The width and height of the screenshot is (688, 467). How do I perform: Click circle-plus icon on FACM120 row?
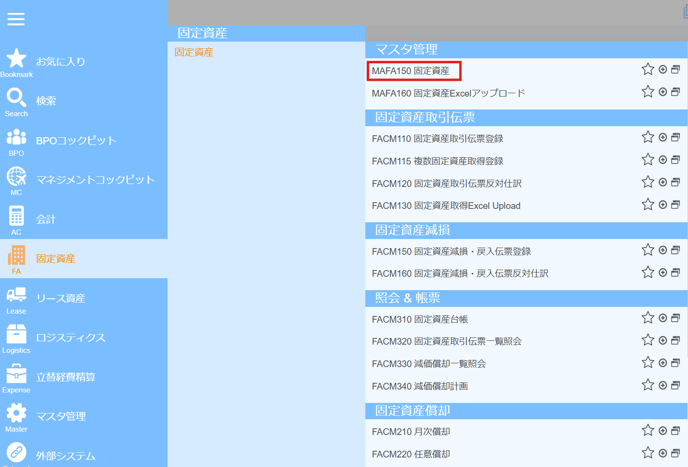(x=663, y=182)
